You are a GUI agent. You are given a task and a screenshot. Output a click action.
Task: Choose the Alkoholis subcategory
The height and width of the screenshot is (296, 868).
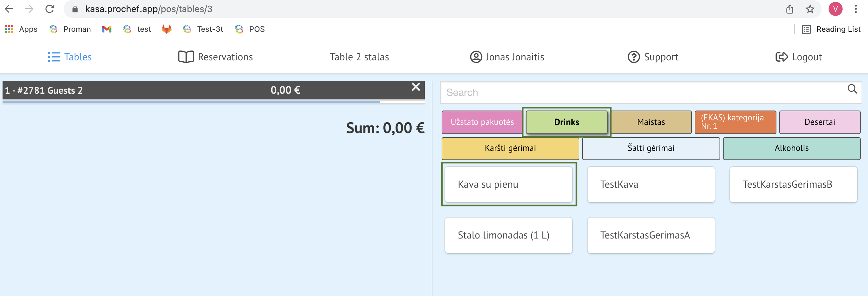click(791, 148)
